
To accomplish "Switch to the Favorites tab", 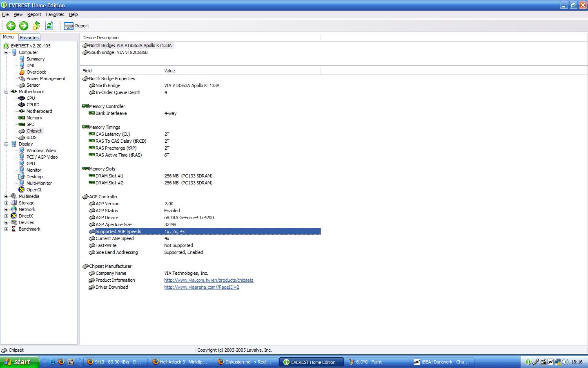I will pos(29,38).
